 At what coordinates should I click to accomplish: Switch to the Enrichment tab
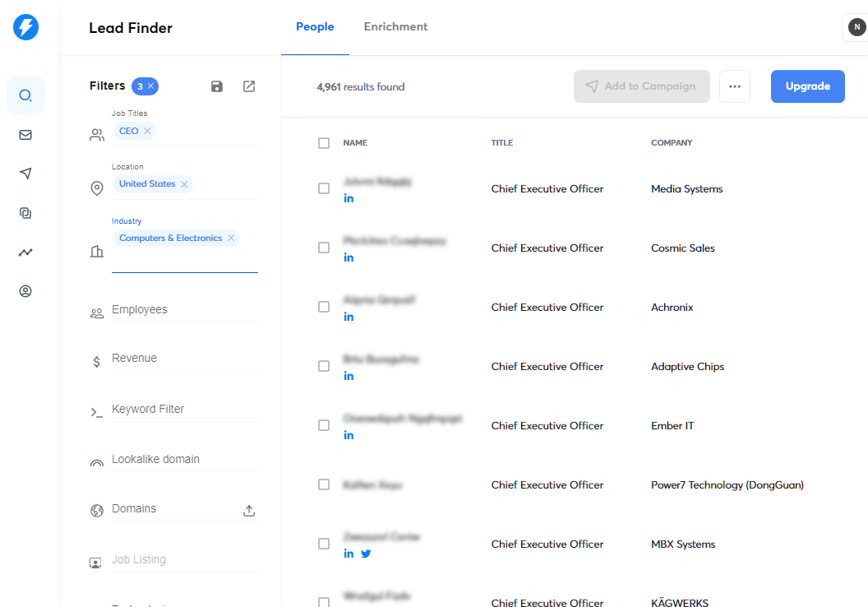tap(395, 26)
